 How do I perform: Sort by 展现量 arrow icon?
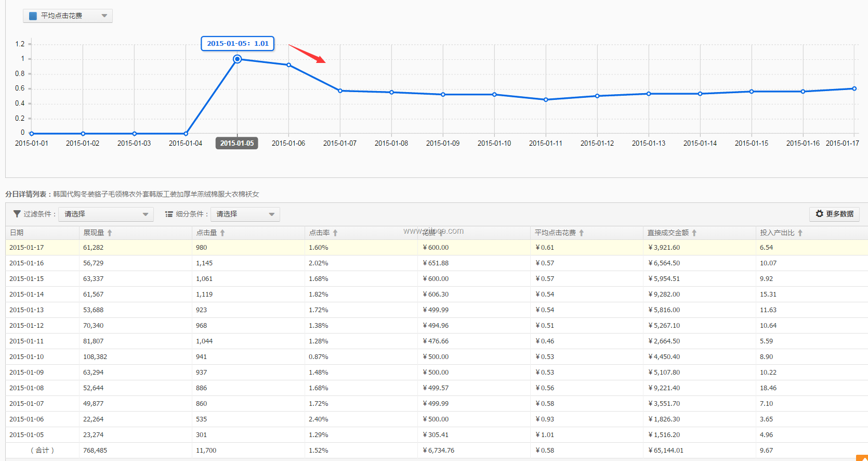(110, 233)
